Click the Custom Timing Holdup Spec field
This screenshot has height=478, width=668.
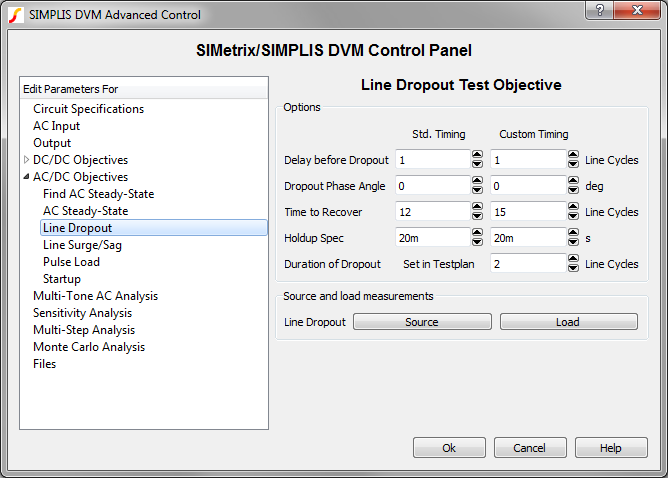point(527,238)
